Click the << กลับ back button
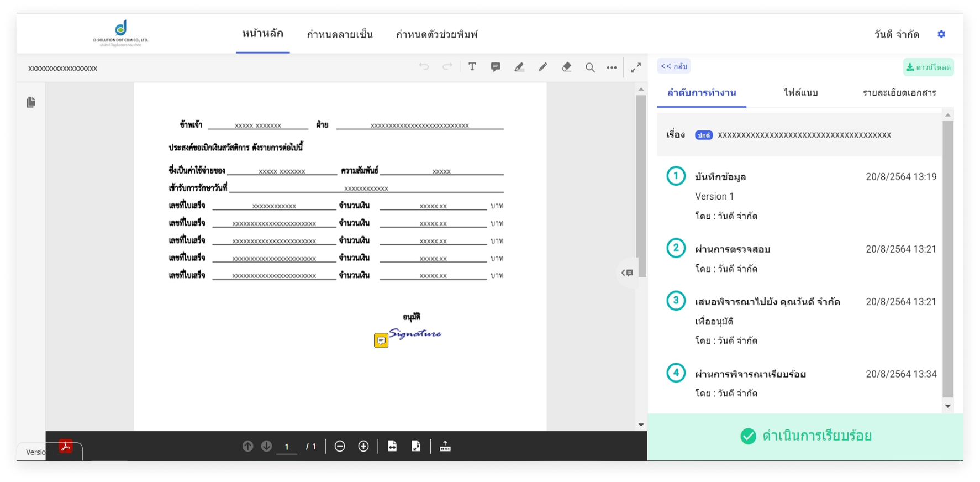Image resolution: width=980 pixels, height=482 pixels. pos(674,66)
